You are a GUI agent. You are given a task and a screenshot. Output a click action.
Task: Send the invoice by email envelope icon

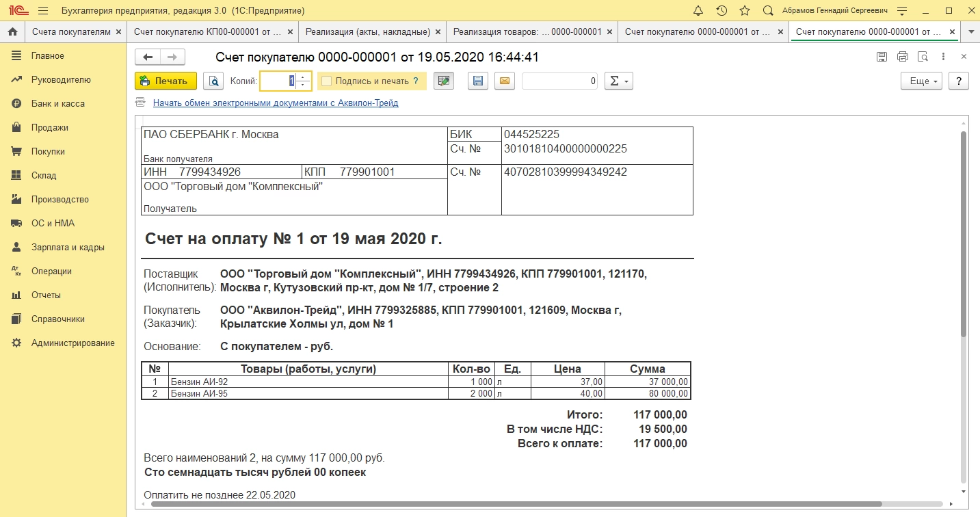(505, 81)
